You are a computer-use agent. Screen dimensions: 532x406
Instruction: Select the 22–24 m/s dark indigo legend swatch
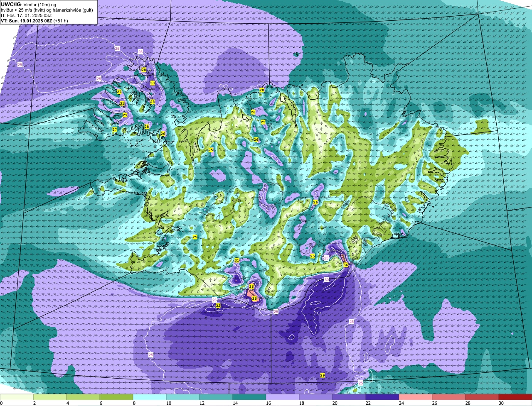382,397
